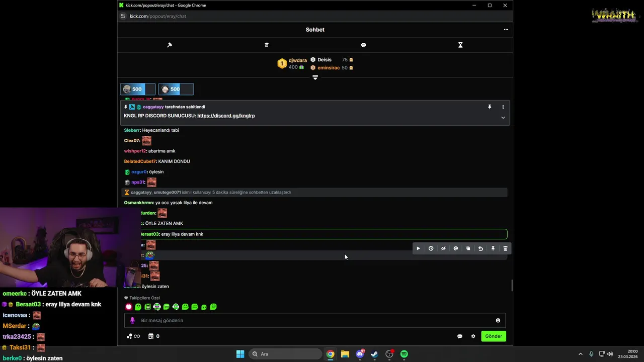Reply to message via reply arrow

pyautogui.click(x=480, y=248)
